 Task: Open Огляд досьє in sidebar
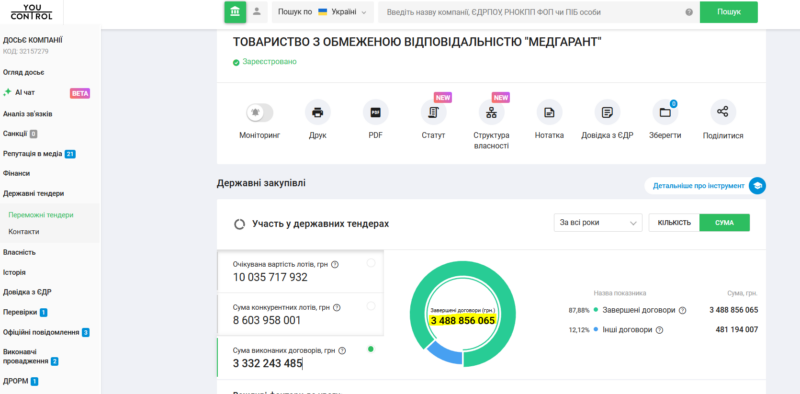(x=23, y=72)
